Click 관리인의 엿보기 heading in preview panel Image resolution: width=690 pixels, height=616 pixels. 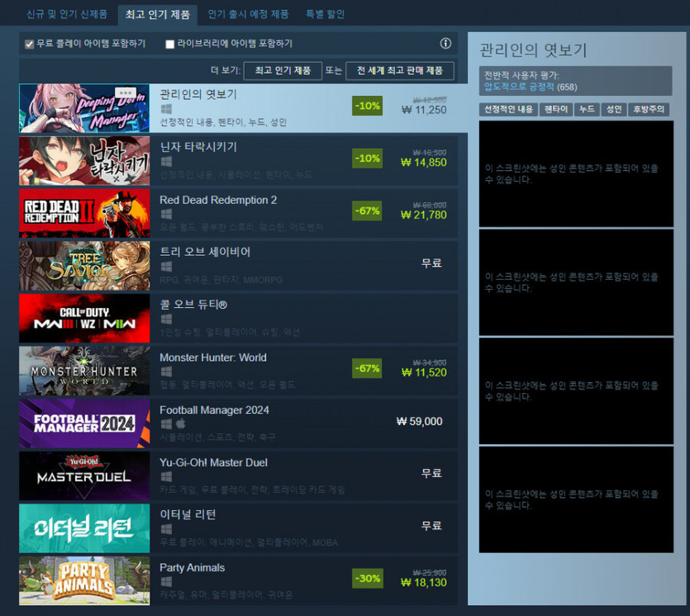(x=533, y=50)
